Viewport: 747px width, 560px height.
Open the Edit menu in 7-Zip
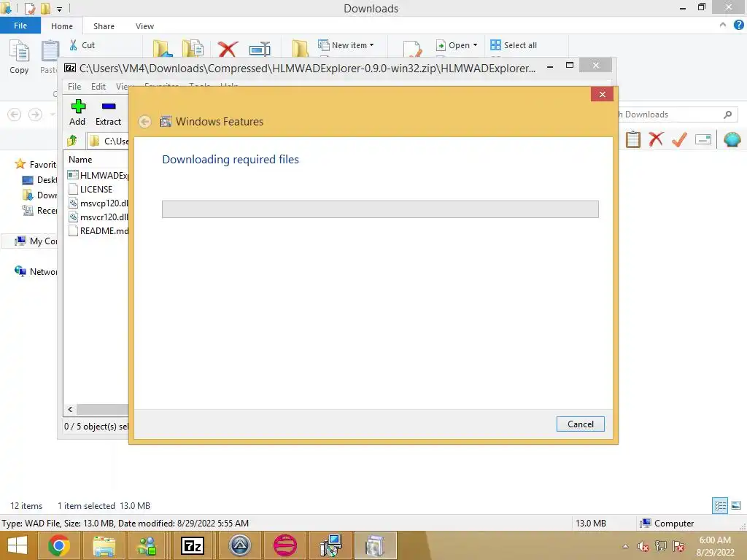tap(98, 87)
